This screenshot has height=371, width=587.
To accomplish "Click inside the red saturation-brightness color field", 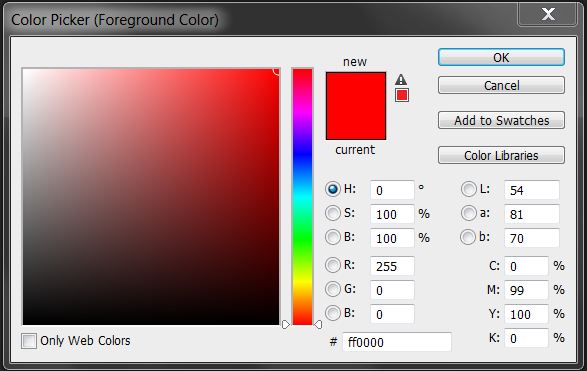I will (x=150, y=197).
